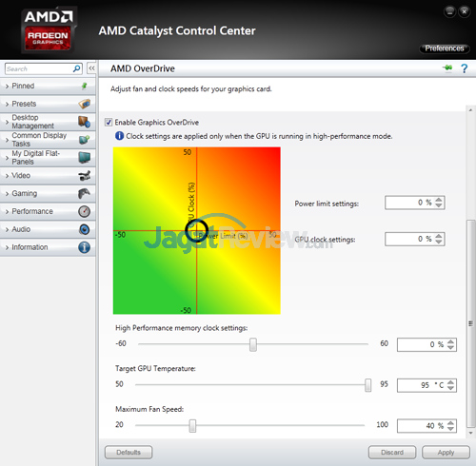Expand the Pinned section

[48, 86]
